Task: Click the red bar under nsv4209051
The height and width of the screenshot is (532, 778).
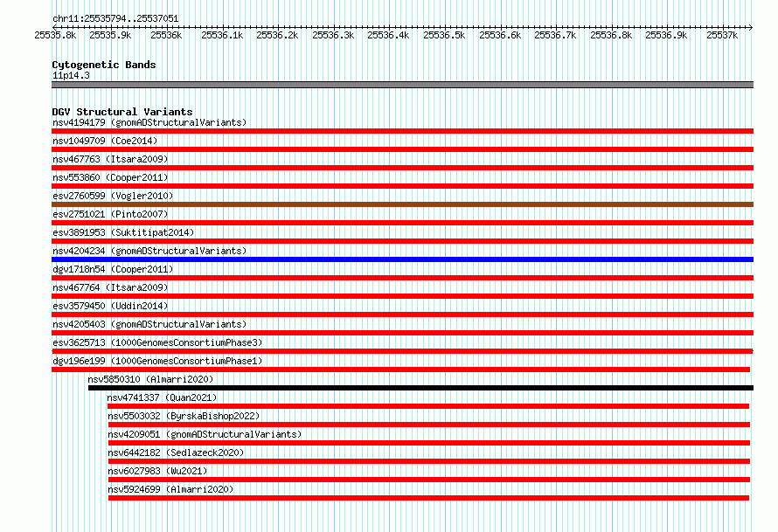Action: point(429,443)
